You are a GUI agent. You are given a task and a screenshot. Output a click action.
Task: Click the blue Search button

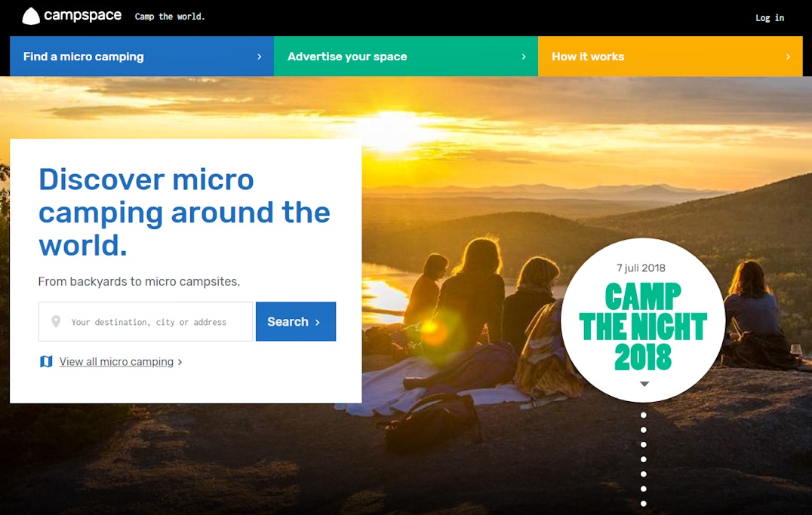click(296, 321)
